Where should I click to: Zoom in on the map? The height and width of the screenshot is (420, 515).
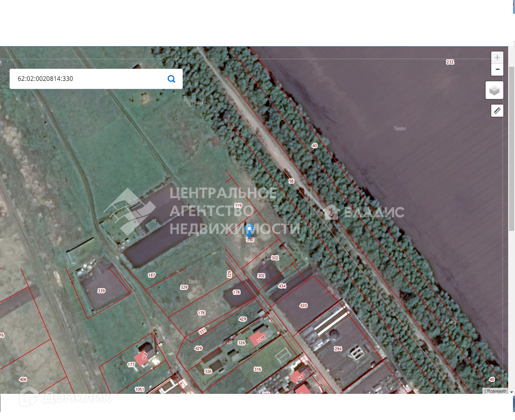click(497, 58)
